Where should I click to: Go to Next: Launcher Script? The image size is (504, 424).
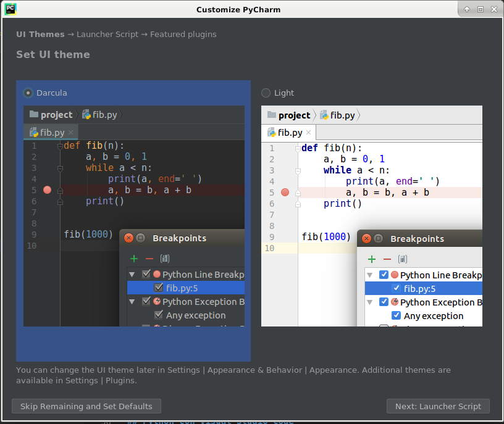438,406
